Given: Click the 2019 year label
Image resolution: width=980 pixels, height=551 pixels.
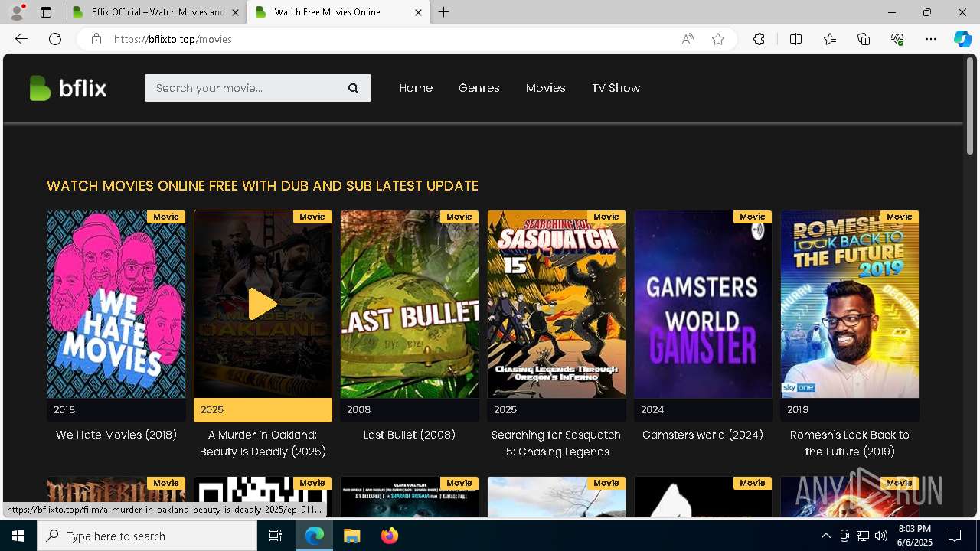Looking at the screenshot, I should click(x=798, y=410).
